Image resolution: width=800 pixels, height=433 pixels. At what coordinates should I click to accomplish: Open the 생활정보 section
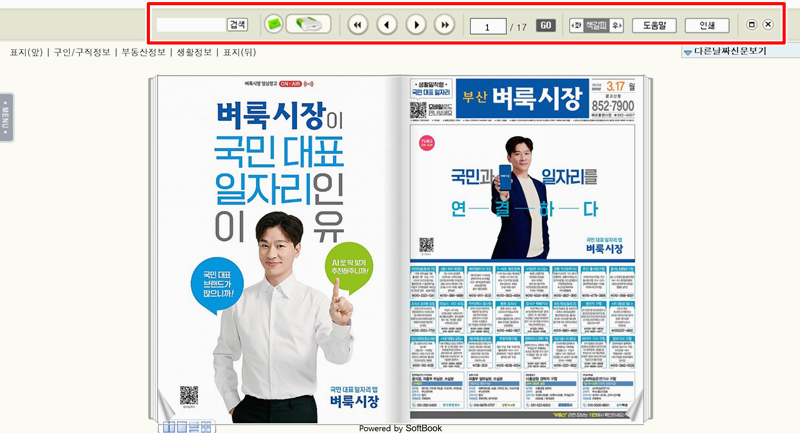(194, 52)
